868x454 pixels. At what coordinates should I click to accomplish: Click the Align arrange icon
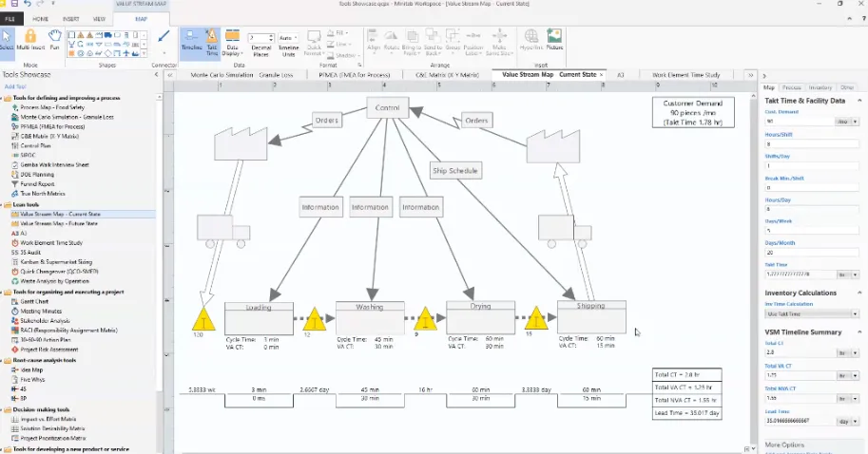coord(374,41)
